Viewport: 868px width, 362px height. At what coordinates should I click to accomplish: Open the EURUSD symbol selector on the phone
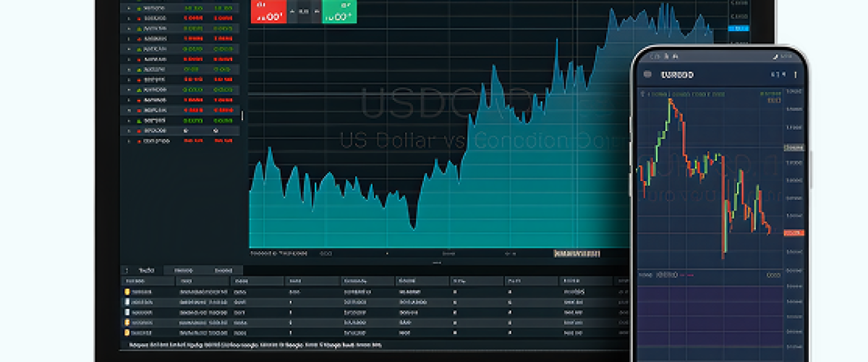pyautogui.click(x=677, y=75)
